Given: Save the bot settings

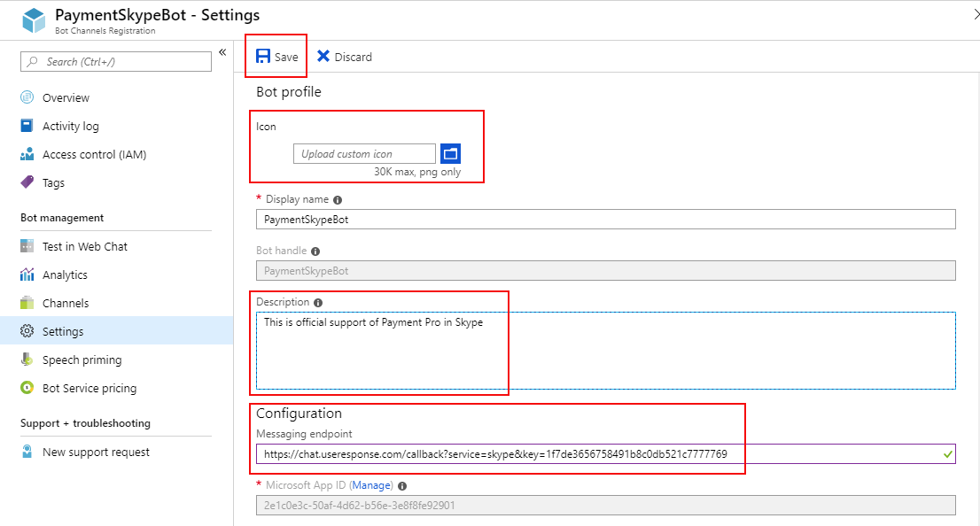Looking at the screenshot, I should point(276,57).
